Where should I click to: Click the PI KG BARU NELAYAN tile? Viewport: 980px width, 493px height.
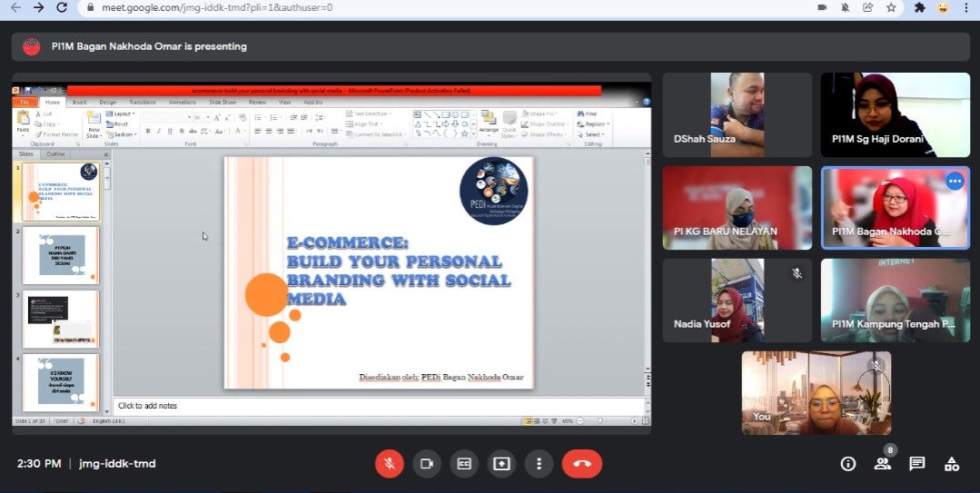[x=737, y=207]
